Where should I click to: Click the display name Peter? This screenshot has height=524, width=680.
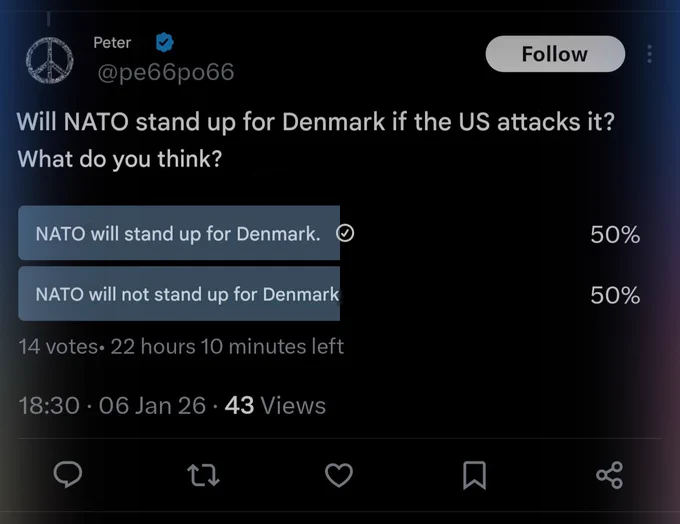112,43
